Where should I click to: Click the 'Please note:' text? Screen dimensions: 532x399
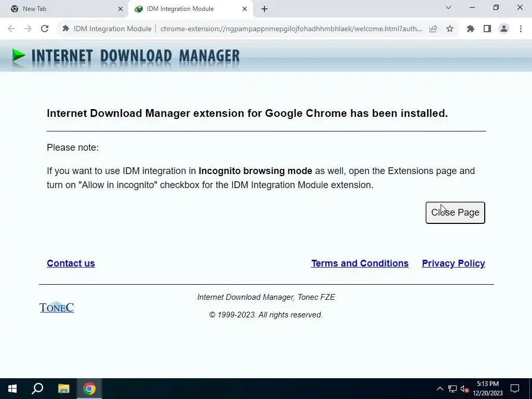point(73,148)
